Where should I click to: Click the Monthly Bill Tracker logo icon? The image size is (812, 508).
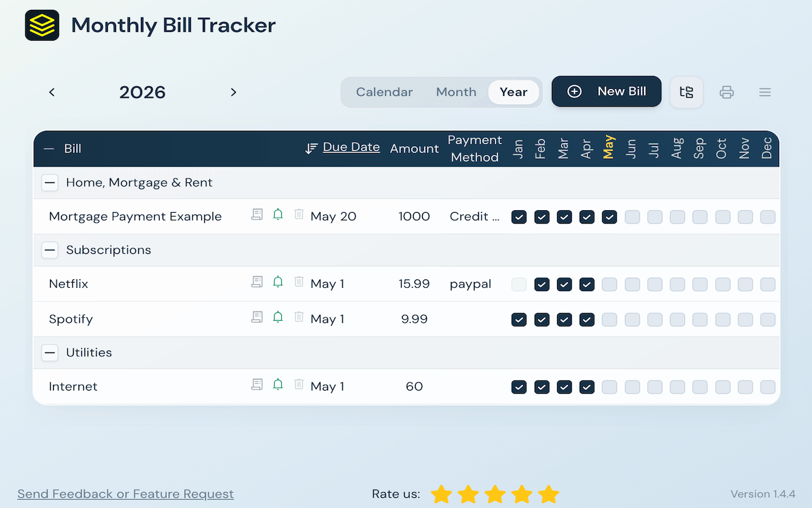42,25
